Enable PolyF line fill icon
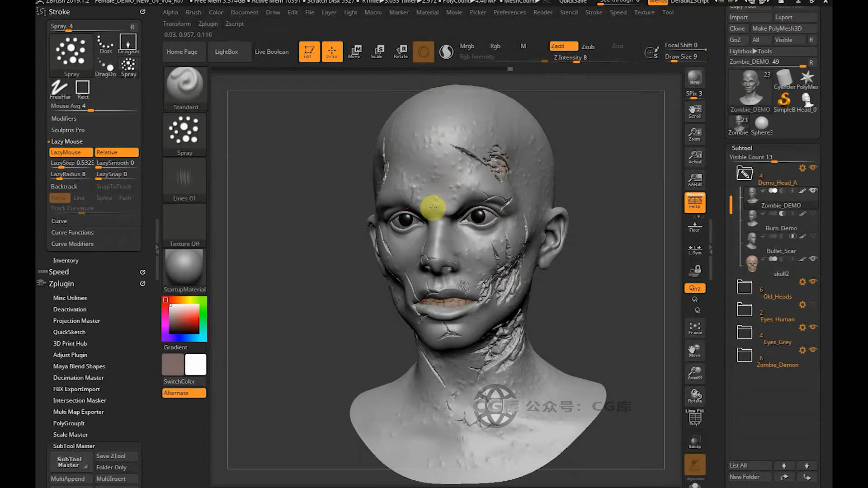Image resolution: width=868 pixels, height=488 pixels. [x=695, y=418]
